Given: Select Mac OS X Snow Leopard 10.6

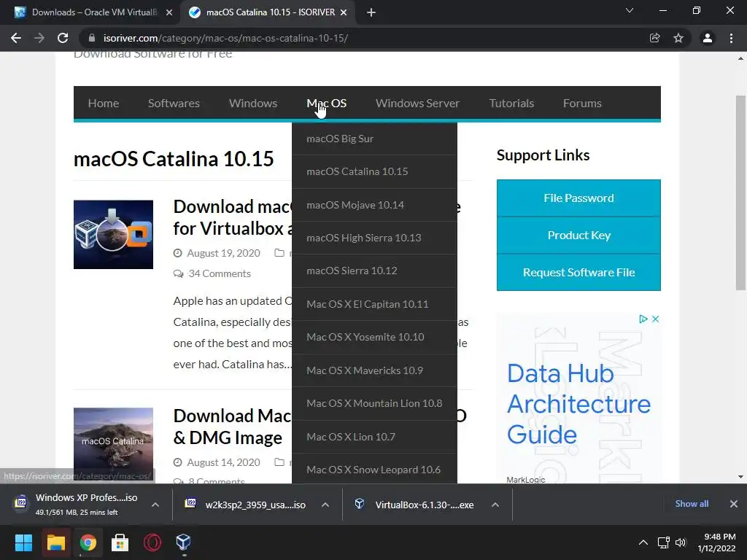Looking at the screenshot, I should [374, 469].
